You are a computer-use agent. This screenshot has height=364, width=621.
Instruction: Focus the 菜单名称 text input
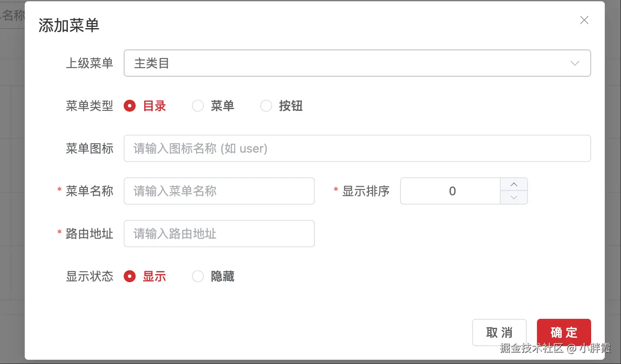[219, 191]
